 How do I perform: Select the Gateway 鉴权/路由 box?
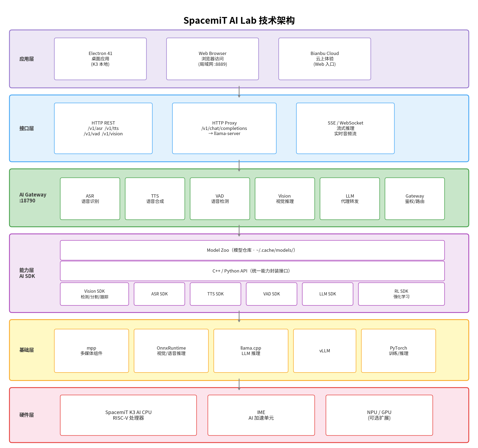point(415,199)
